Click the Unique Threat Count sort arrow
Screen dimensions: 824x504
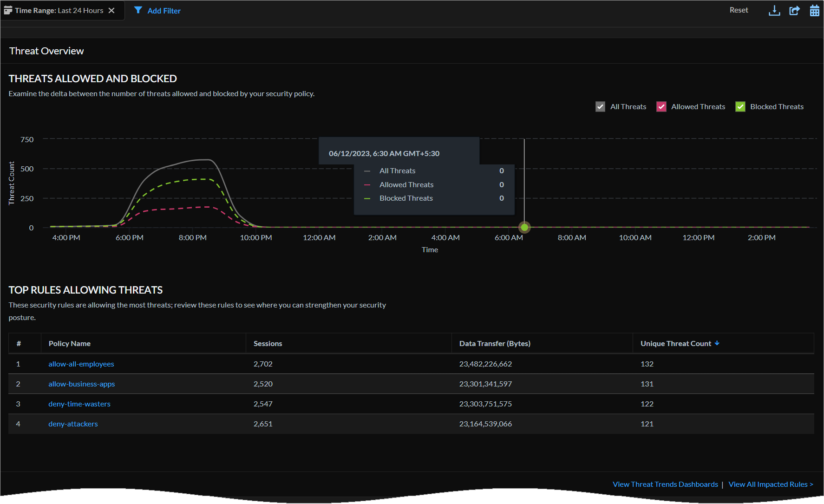click(717, 343)
